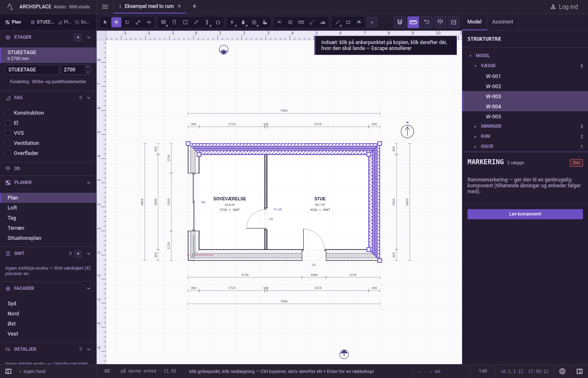Screen dimensions: 588x378
Task: Click the Slet button
Action: click(576, 163)
